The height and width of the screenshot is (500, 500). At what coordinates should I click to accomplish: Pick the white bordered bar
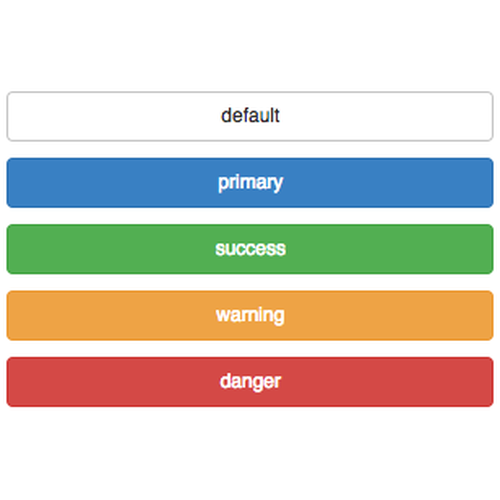click(250, 116)
